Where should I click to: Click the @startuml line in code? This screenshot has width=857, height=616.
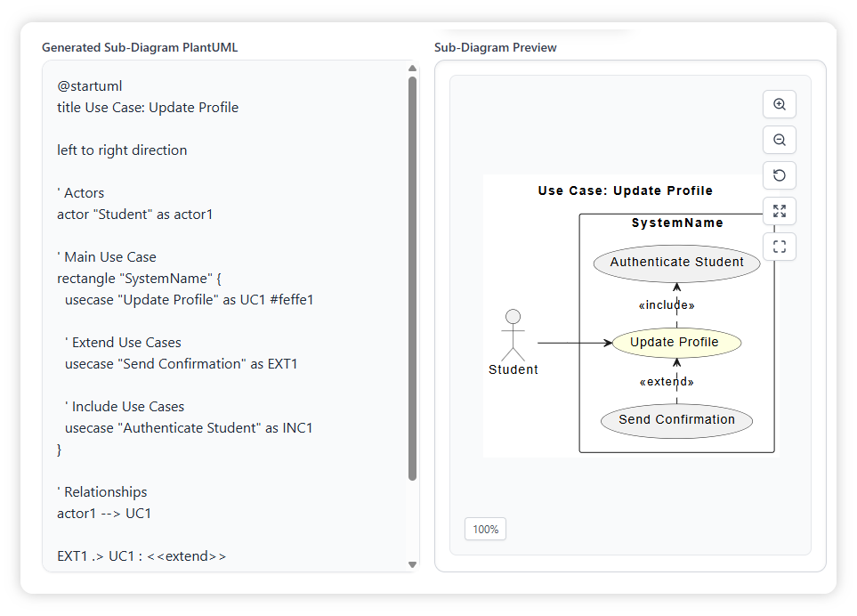click(x=90, y=86)
